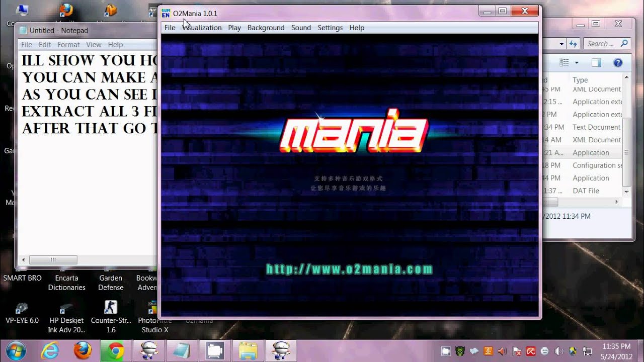Open the HP Deskjet Ink Adv desktop icon
This screenshot has width=644, height=362.
click(66, 318)
